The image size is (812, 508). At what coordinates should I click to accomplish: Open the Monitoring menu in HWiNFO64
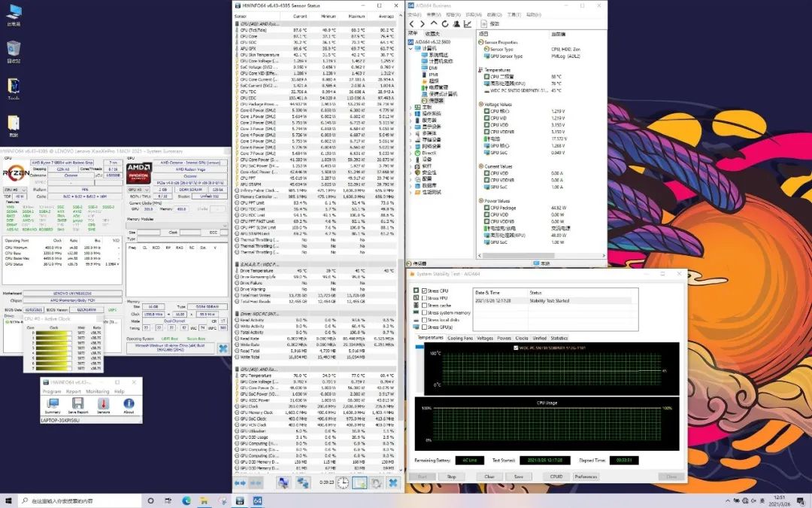[97, 391]
